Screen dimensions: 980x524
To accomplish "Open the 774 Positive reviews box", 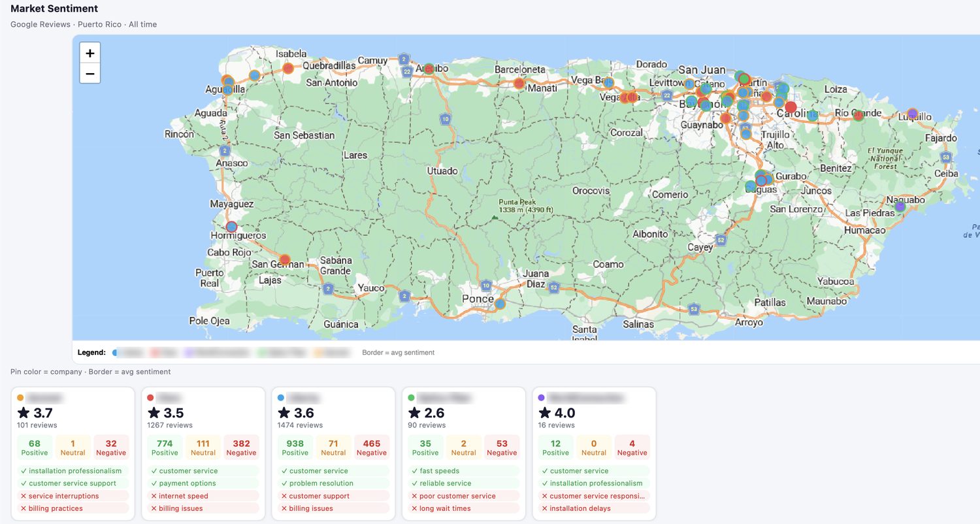I will click(x=165, y=448).
